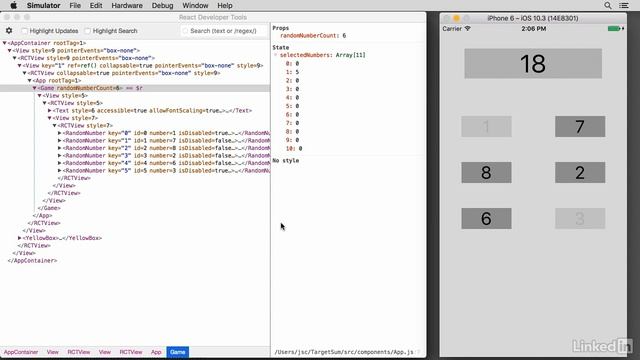Select the closing </Game> tag row
The image size is (640, 360).
(49, 208)
